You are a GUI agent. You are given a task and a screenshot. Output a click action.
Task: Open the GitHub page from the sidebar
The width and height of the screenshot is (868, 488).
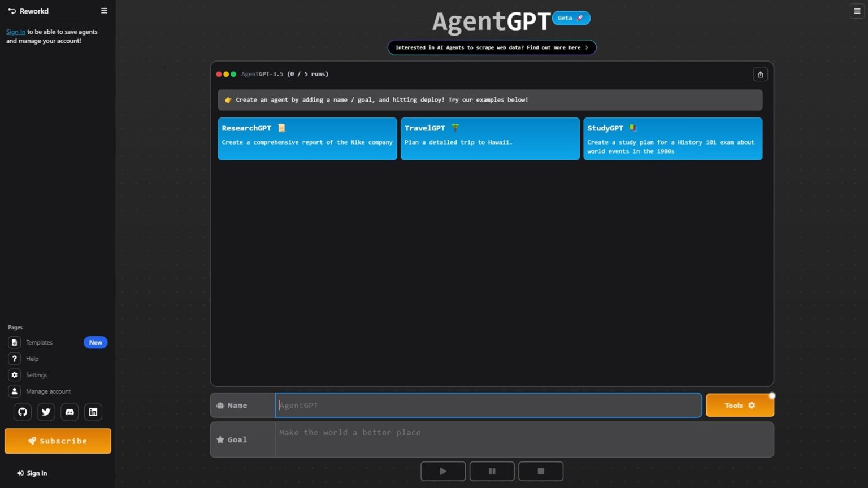coord(22,412)
